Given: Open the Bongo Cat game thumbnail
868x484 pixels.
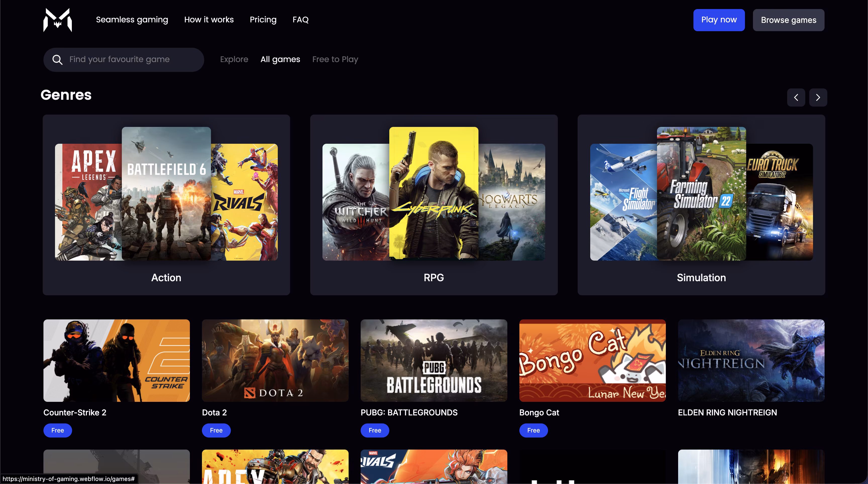Looking at the screenshot, I should (592, 360).
